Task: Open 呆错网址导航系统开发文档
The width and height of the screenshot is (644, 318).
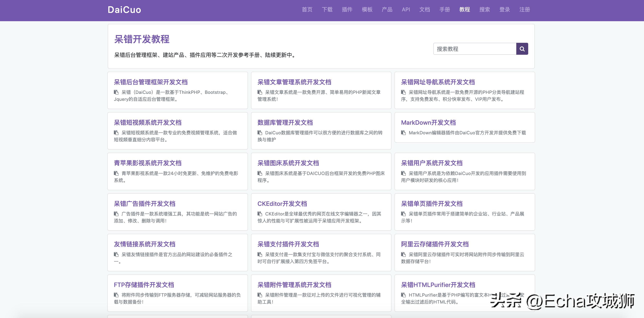Action: click(438, 82)
